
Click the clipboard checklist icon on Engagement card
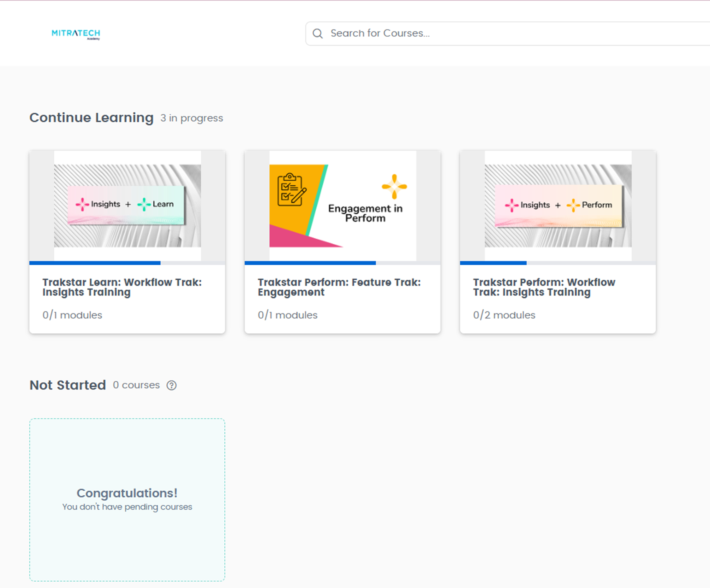click(292, 190)
